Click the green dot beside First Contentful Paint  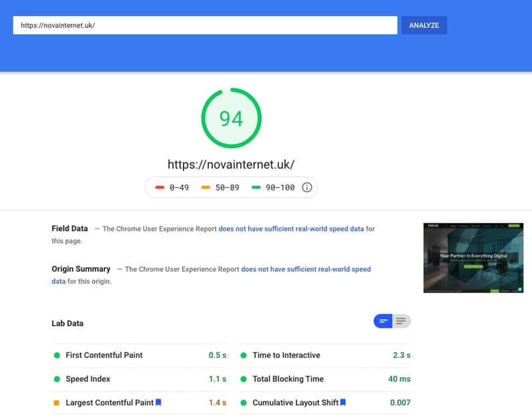pyautogui.click(x=57, y=355)
